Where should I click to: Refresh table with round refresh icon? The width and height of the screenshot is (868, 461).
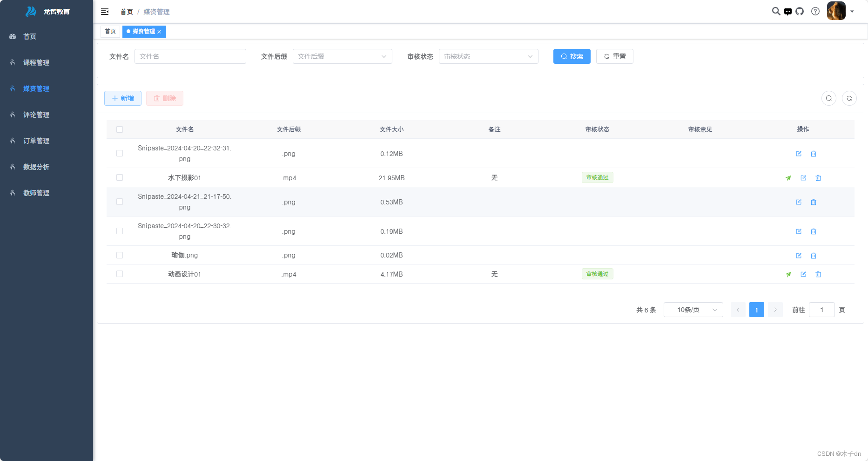849,98
